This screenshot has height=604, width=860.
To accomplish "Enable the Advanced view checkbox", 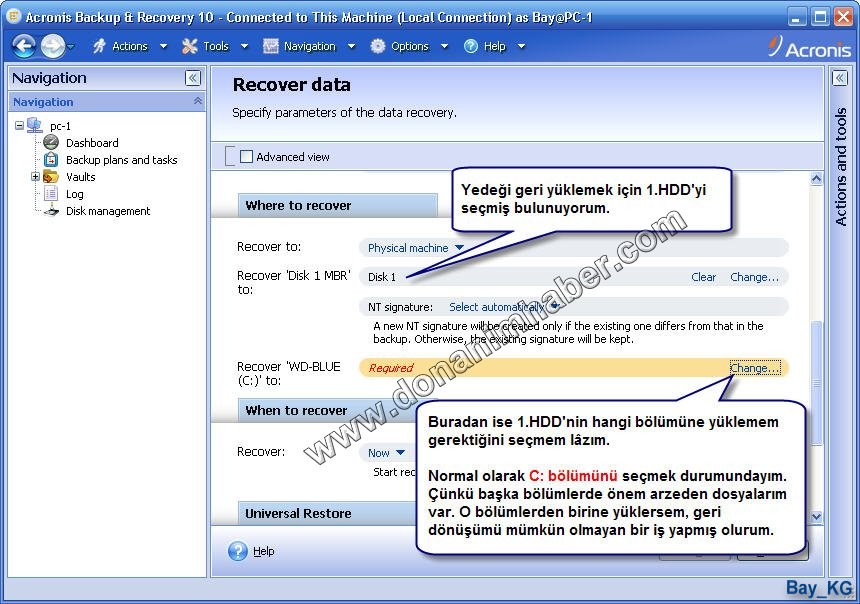I will pos(246,157).
